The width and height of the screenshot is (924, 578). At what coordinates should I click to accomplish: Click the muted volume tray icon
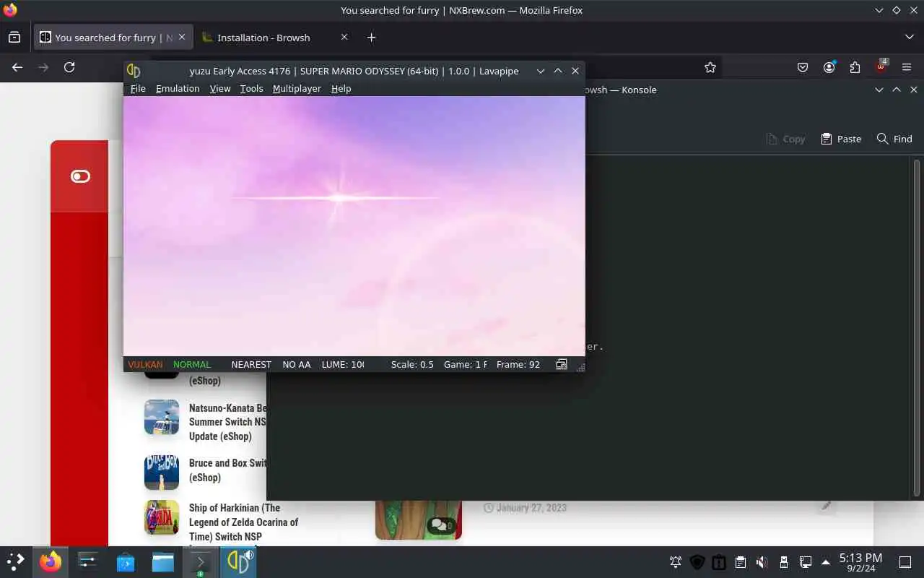coord(762,562)
